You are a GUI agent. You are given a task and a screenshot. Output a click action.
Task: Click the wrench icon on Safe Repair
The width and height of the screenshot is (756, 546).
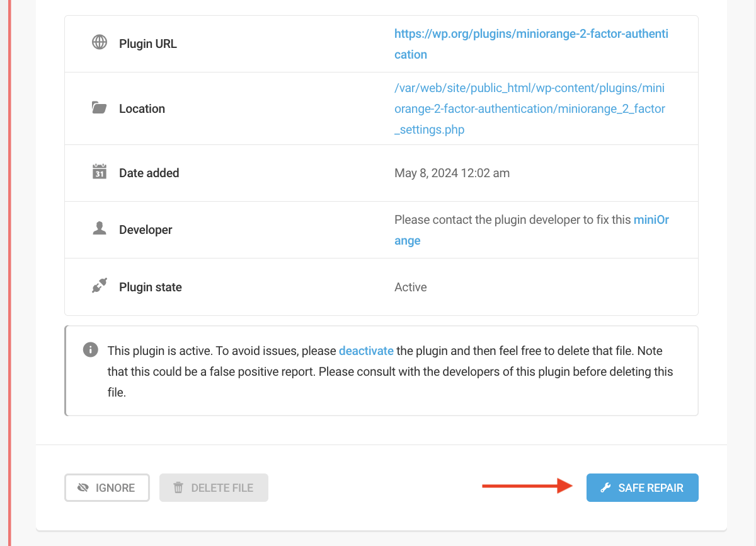coord(605,487)
